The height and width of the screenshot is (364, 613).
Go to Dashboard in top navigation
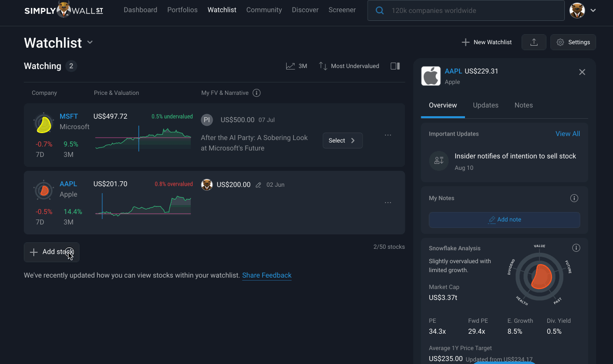point(141,10)
